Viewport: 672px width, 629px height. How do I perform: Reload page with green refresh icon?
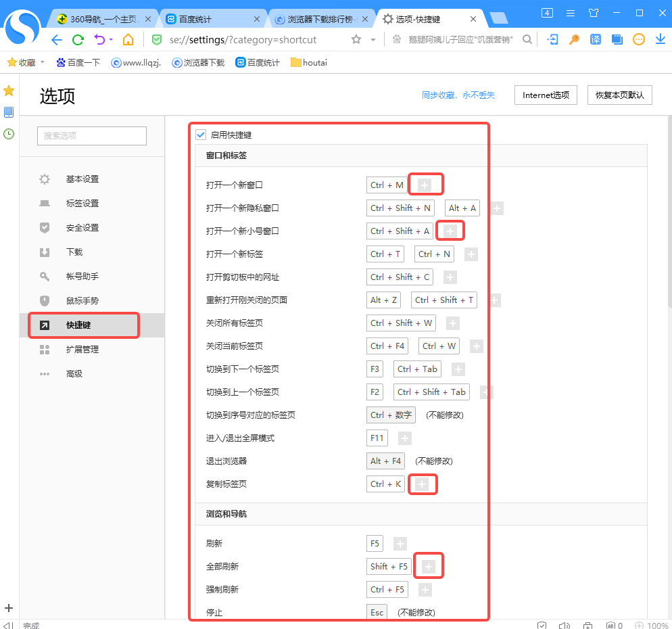(78, 40)
